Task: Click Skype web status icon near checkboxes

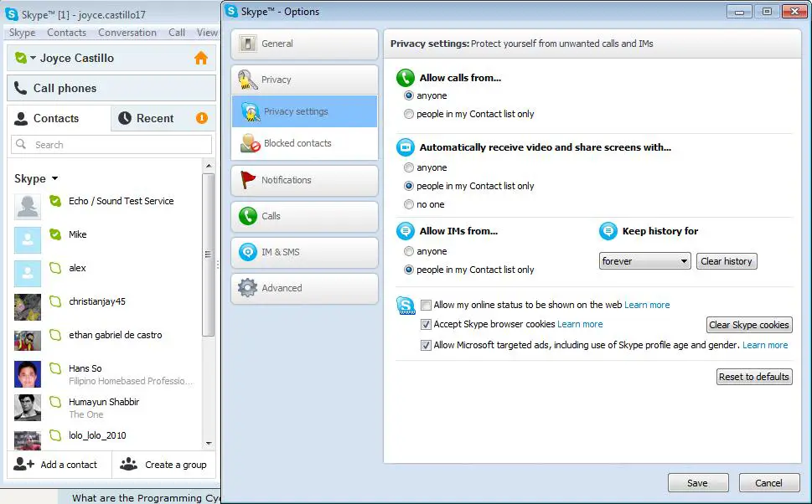Action: coord(406,306)
